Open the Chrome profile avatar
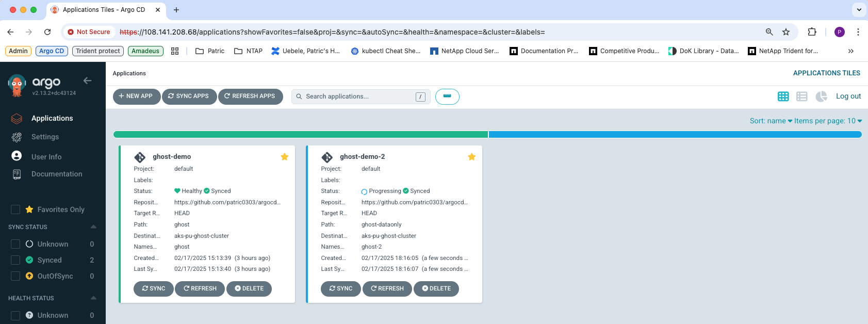This screenshot has width=868, height=324. (x=840, y=32)
